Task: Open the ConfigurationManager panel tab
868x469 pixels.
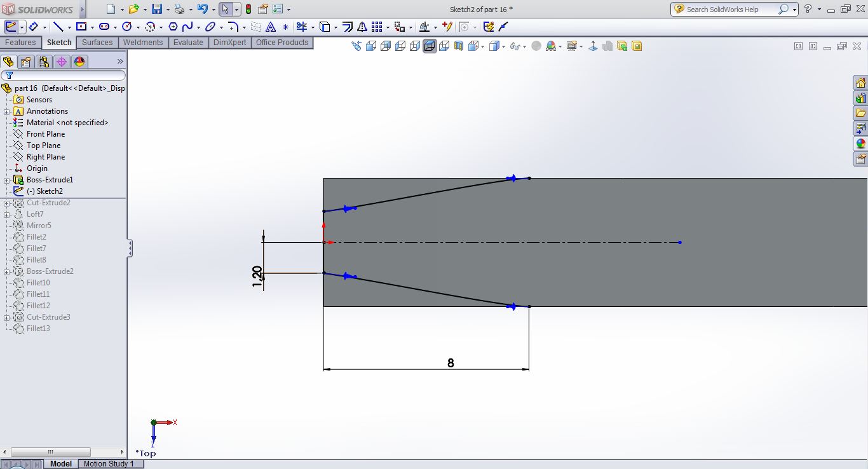Action: pyautogui.click(x=43, y=62)
